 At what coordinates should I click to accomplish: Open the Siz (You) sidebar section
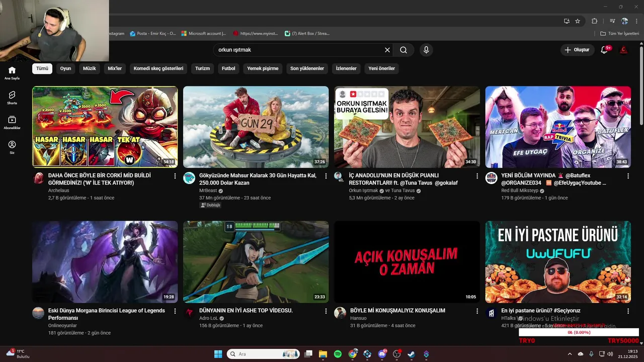[x=12, y=147]
